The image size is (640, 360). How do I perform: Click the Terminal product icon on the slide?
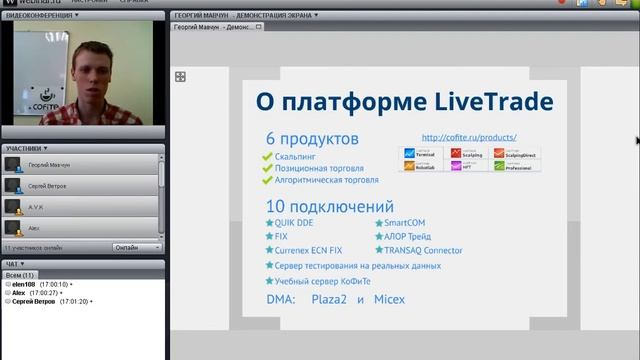[x=409, y=153]
